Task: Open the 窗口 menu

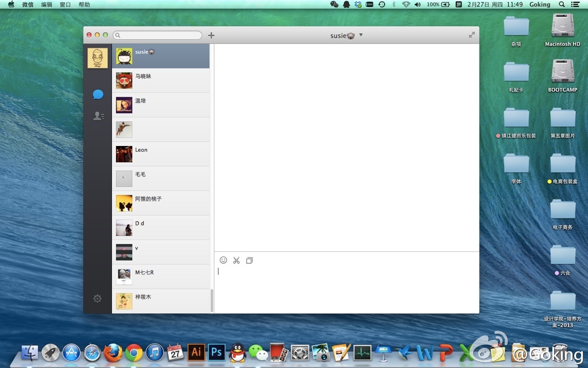Action: pyautogui.click(x=65, y=5)
